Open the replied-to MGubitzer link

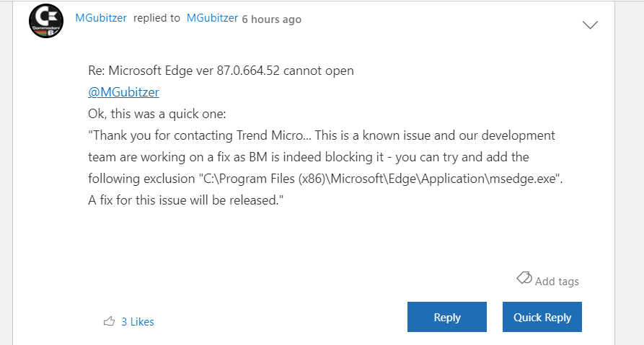(212, 18)
